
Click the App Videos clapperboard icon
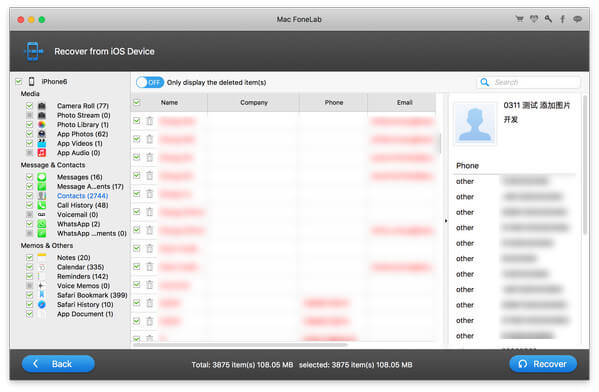tap(42, 143)
